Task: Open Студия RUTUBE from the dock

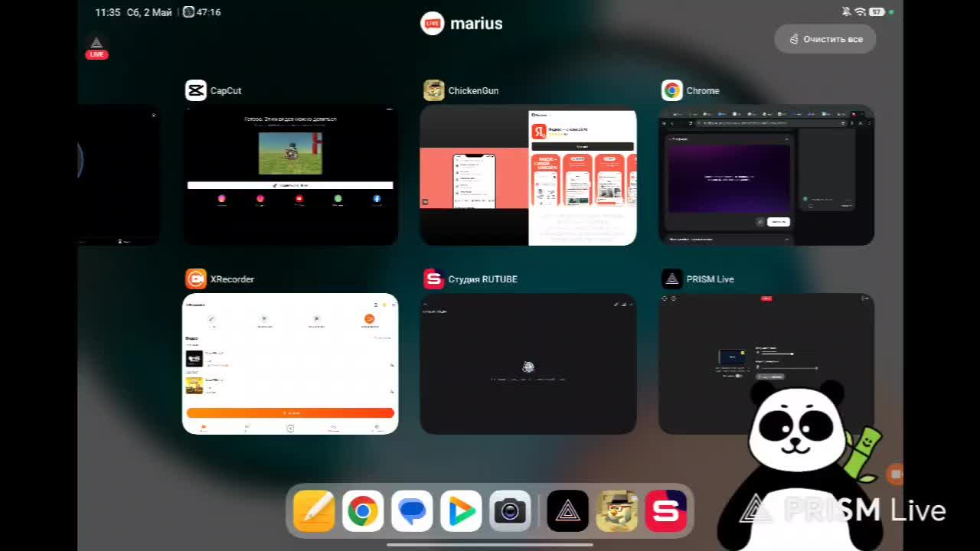Action: point(666,511)
